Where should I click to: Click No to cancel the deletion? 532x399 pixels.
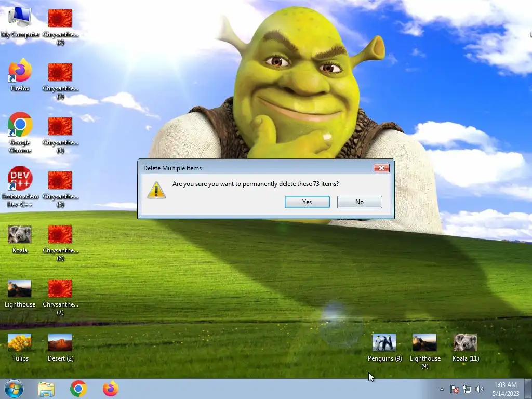(360, 202)
